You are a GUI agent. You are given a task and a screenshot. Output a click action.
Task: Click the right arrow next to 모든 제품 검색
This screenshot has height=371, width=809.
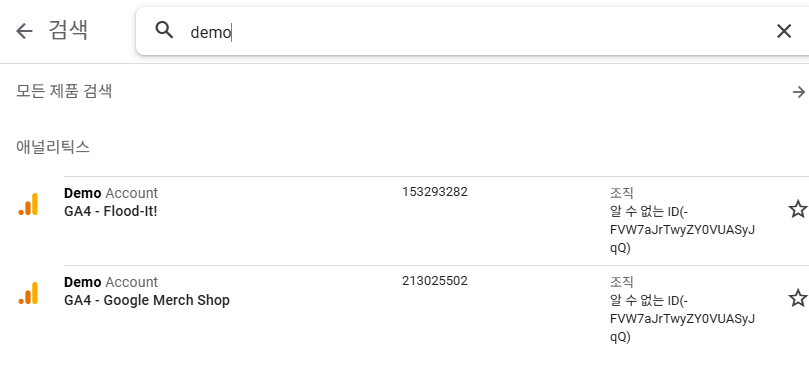coord(798,92)
